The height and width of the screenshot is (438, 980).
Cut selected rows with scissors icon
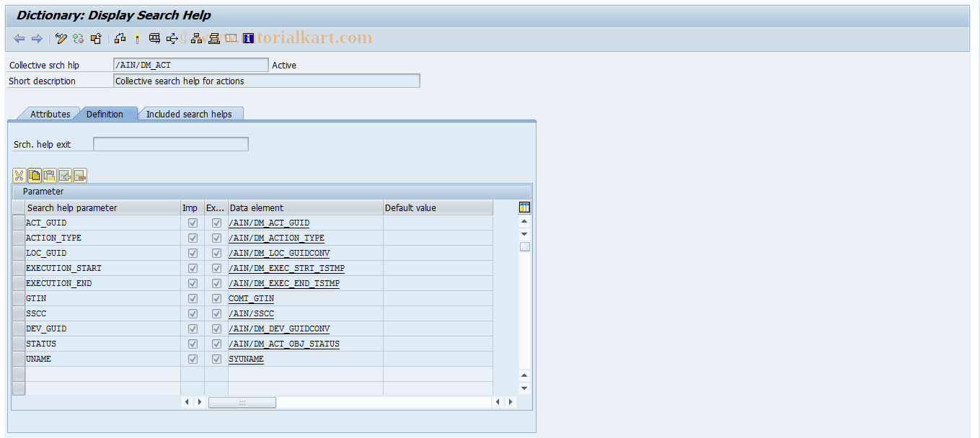[x=19, y=175]
